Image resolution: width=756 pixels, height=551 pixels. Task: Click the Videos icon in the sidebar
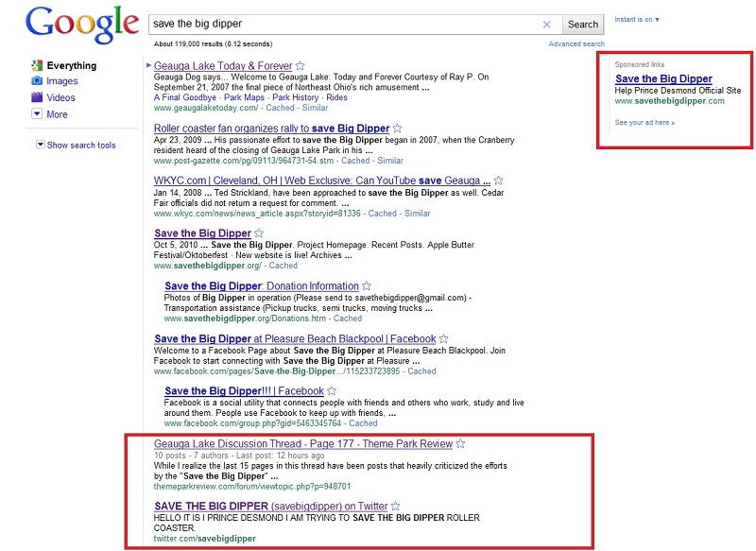click(37, 97)
